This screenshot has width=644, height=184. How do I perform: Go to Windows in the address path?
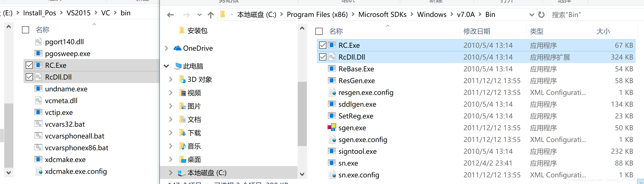tap(432, 14)
